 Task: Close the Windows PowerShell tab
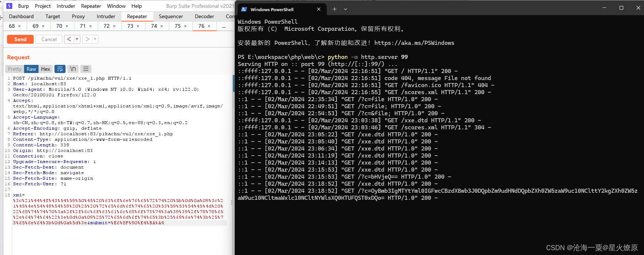319,9
